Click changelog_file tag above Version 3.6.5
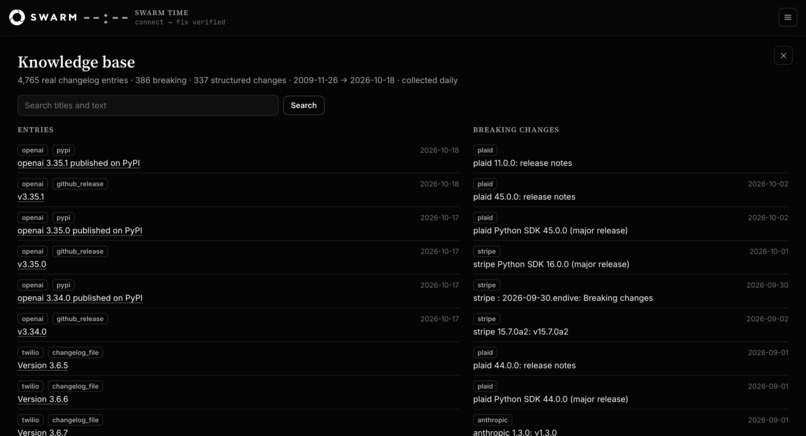 (x=75, y=353)
